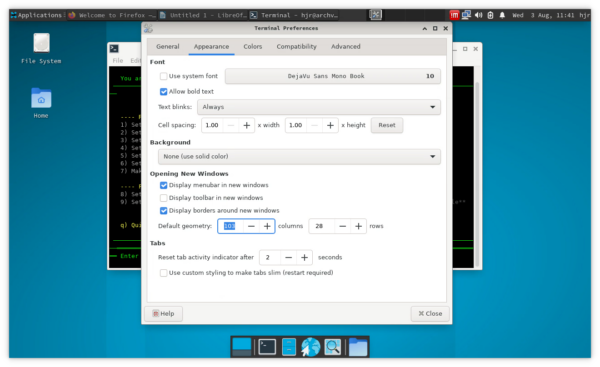Open the Compatibility tab
600x367 pixels.
click(297, 46)
